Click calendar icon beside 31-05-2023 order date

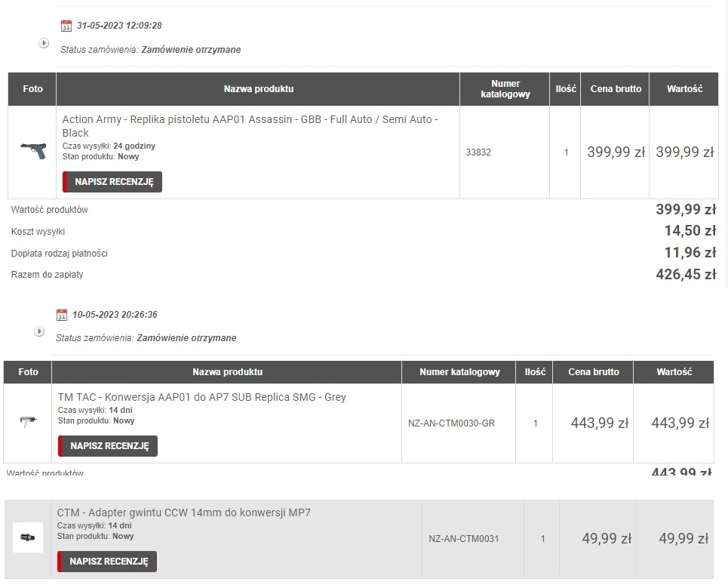click(66, 26)
